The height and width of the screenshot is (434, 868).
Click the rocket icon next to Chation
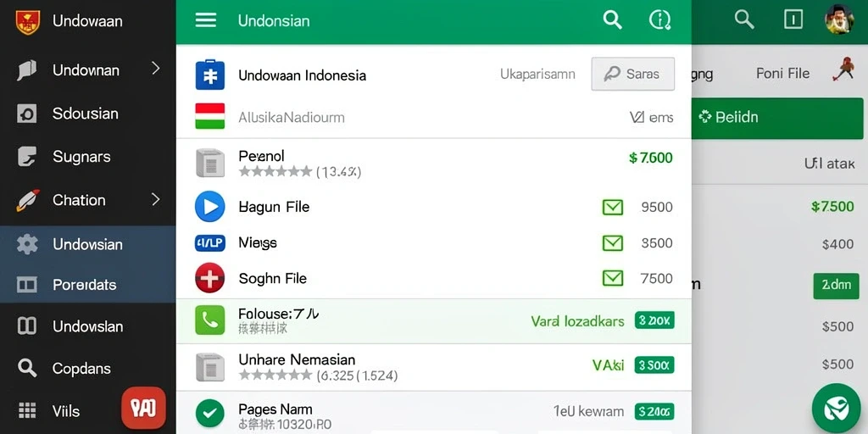[x=27, y=200]
